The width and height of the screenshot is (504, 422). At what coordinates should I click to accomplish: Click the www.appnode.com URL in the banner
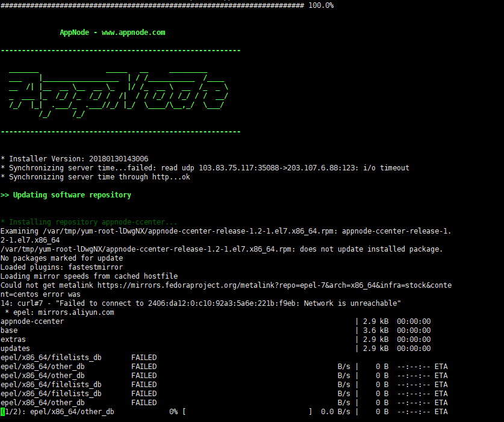click(x=133, y=33)
